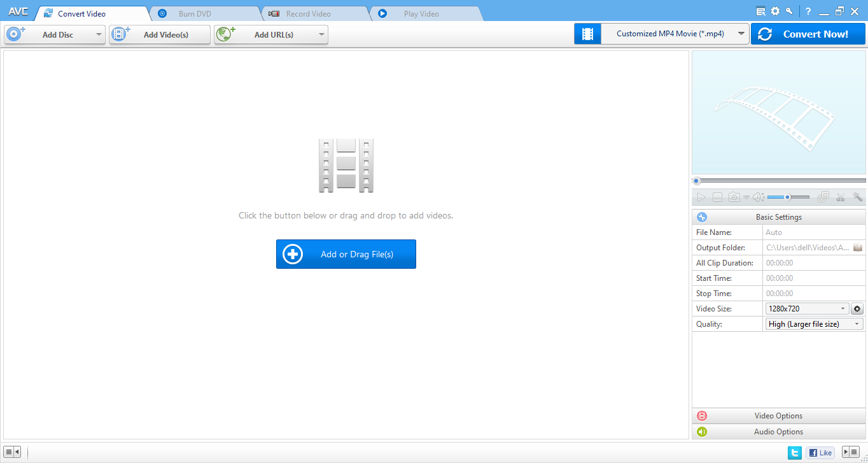The height and width of the screenshot is (463, 868).
Task: Open the Record Video tab
Action: [x=316, y=13]
